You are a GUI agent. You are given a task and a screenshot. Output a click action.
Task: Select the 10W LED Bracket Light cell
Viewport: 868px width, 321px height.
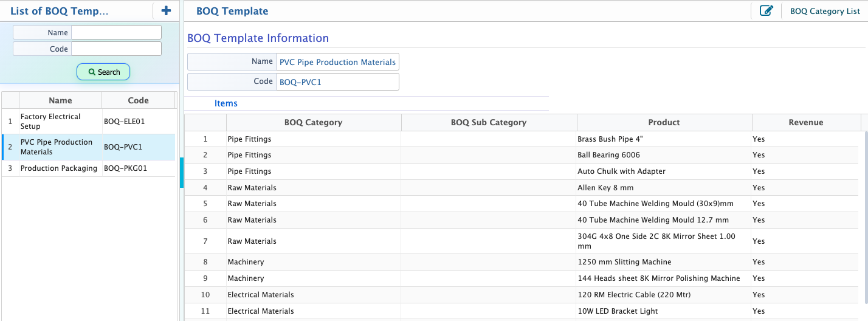coord(664,311)
